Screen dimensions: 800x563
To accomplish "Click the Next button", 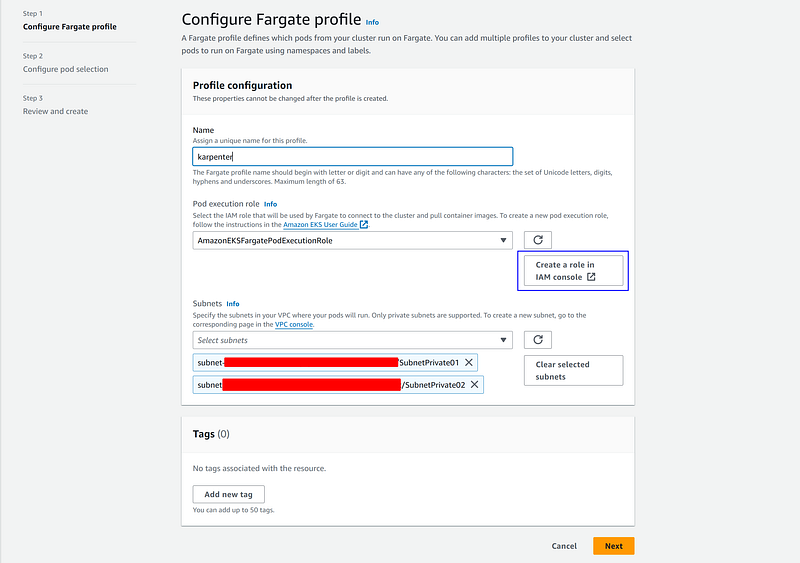I will click(614, 546).
